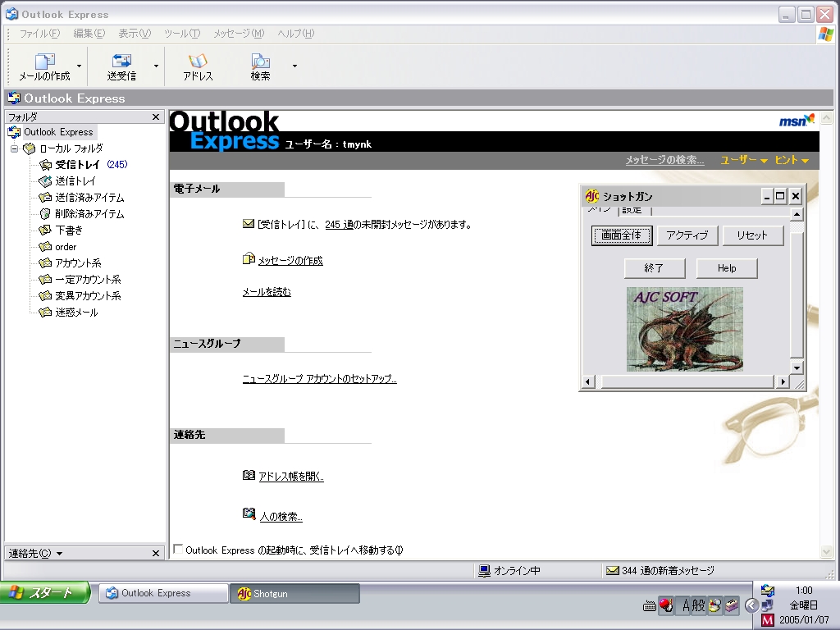840x630 pixels.
Task: Click the right scroll arrow in ショットガン window
Action: click(x=783, y=382)
